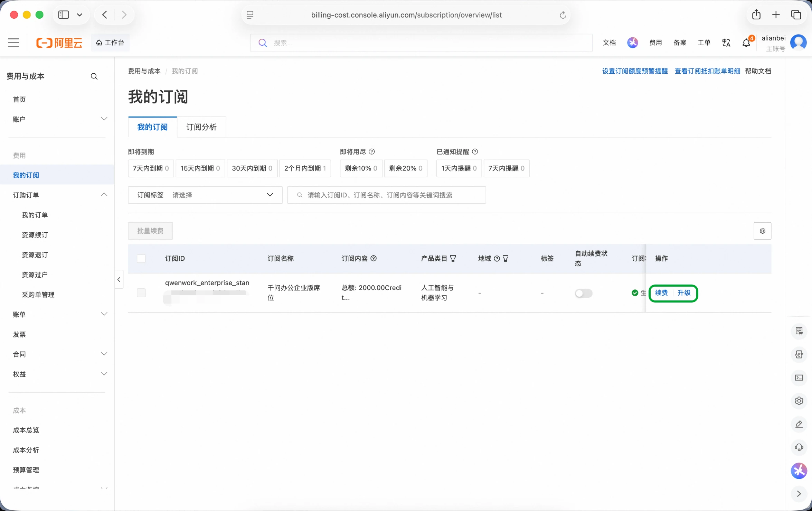Open the AI assistant icon in top bar

[632, 43]
